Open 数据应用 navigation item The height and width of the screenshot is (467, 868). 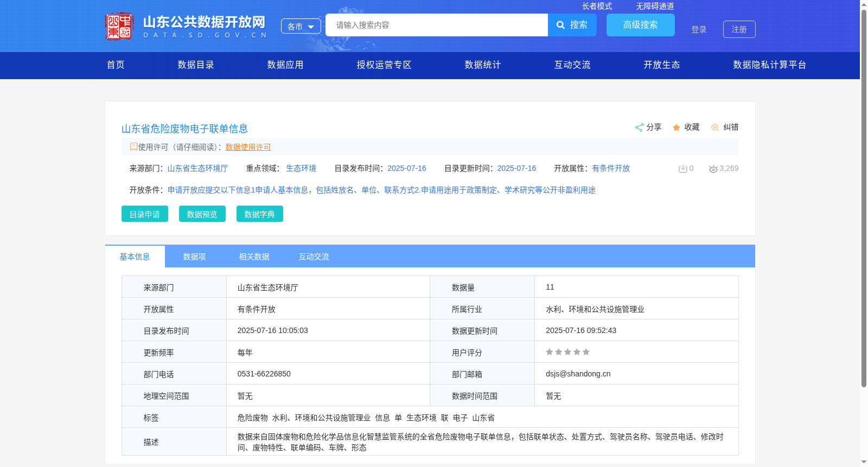point(285,65)
